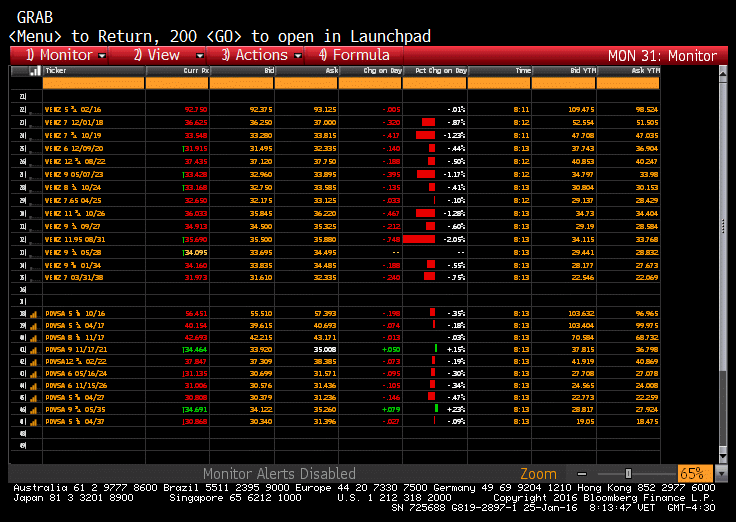The height and width of the screenshot is (522, 736).
Task: Click the chart icon in the table header
Action: point(35,71)
